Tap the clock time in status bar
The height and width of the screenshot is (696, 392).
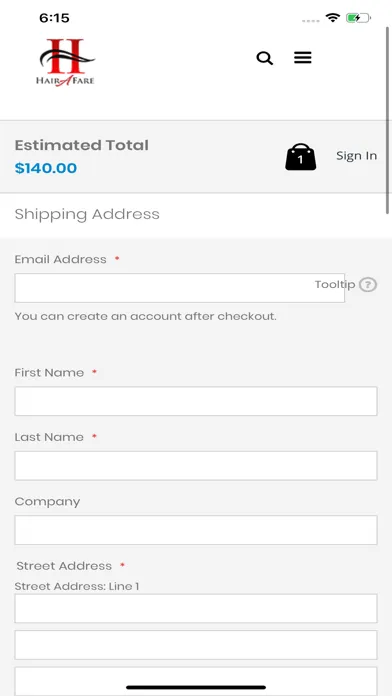click(54, 18)
